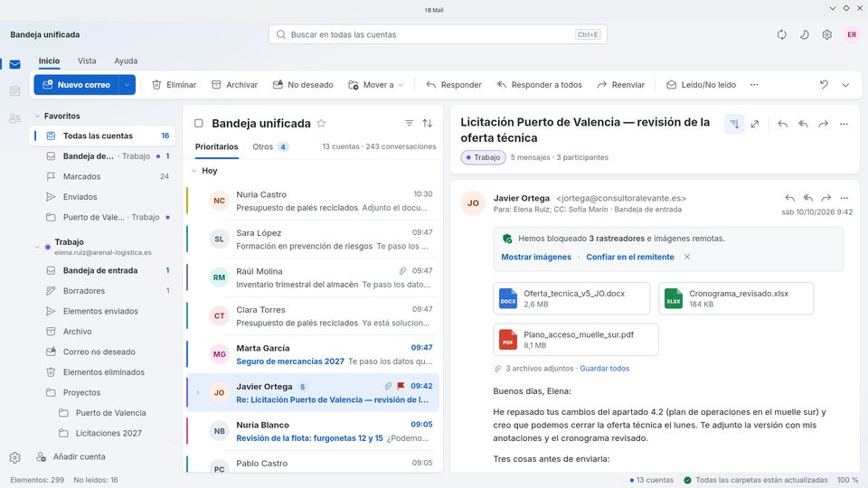Image resolution: width=868 pixels, height=488 pixels.
Task: Click the search all accounts field
Action: 438,34
